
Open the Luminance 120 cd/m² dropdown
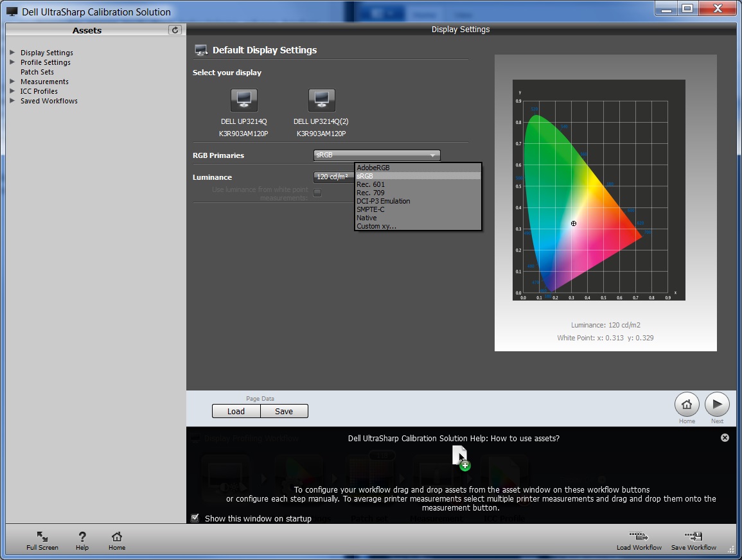point(333,177)
